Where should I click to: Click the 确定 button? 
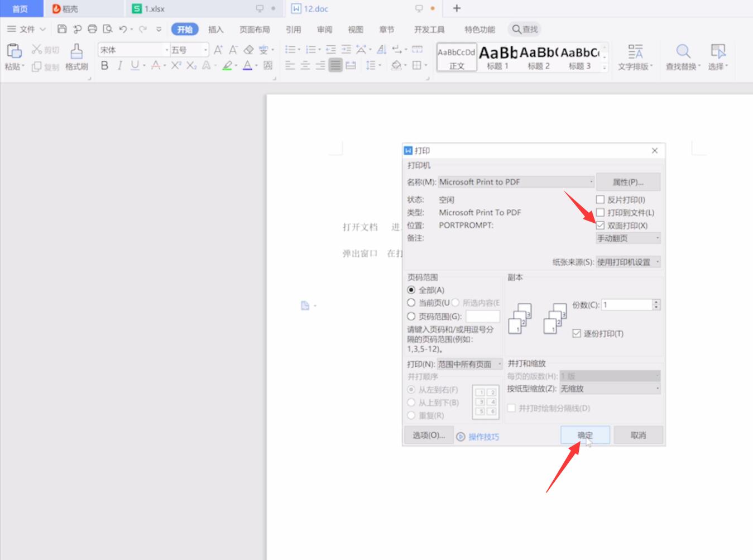pos(585,435)
